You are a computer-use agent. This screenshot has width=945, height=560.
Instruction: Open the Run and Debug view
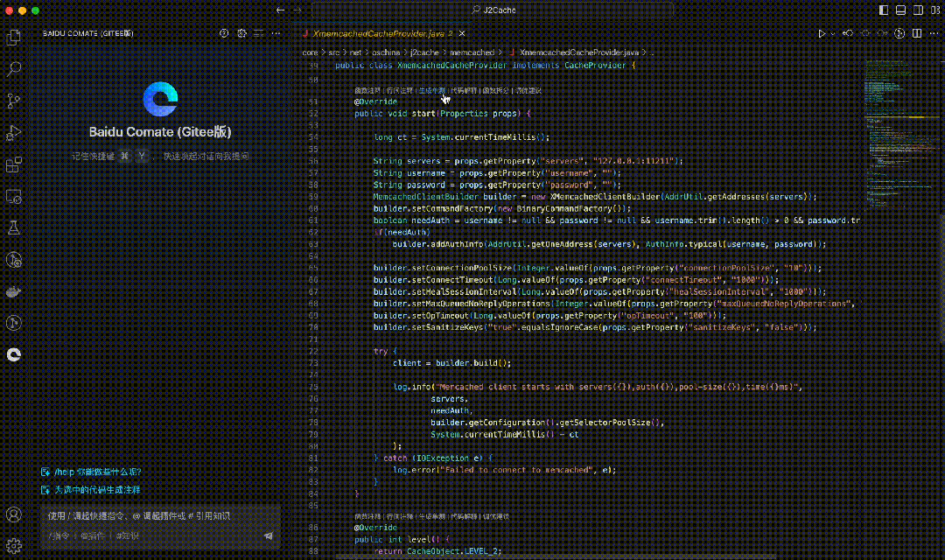[x=13, y=133]
